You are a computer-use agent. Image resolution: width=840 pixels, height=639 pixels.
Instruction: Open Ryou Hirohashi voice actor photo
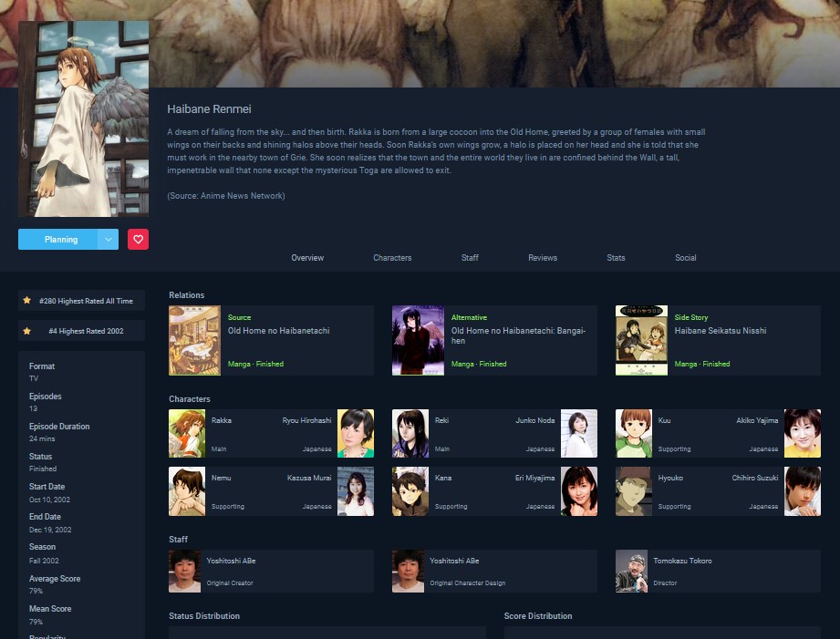[356, 433]
